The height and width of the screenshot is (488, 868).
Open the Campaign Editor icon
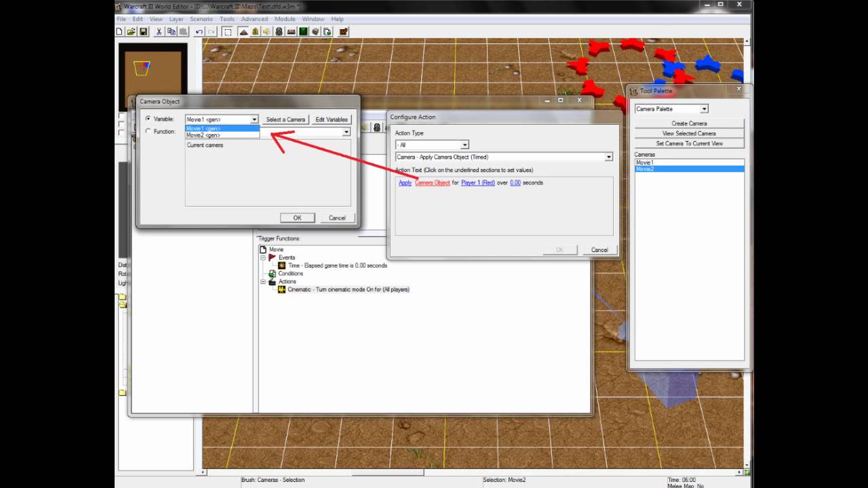click(x=291, y=31)
